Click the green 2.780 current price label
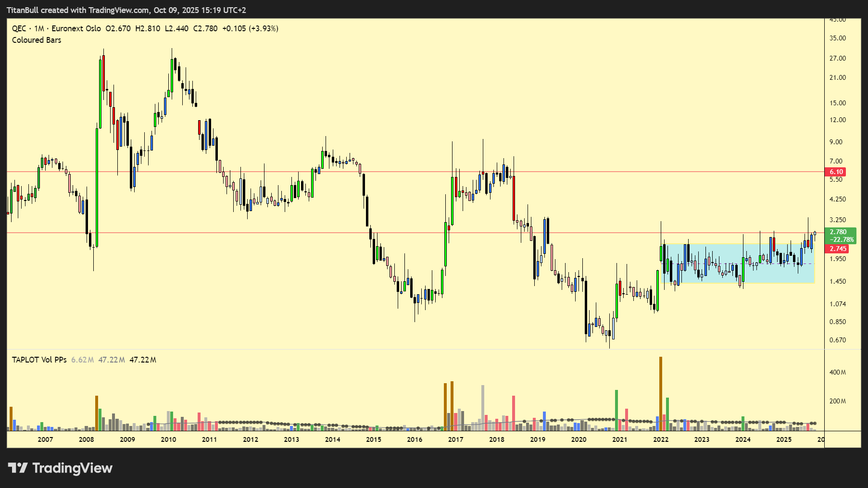The image size is (868, 488). (839, 232)
